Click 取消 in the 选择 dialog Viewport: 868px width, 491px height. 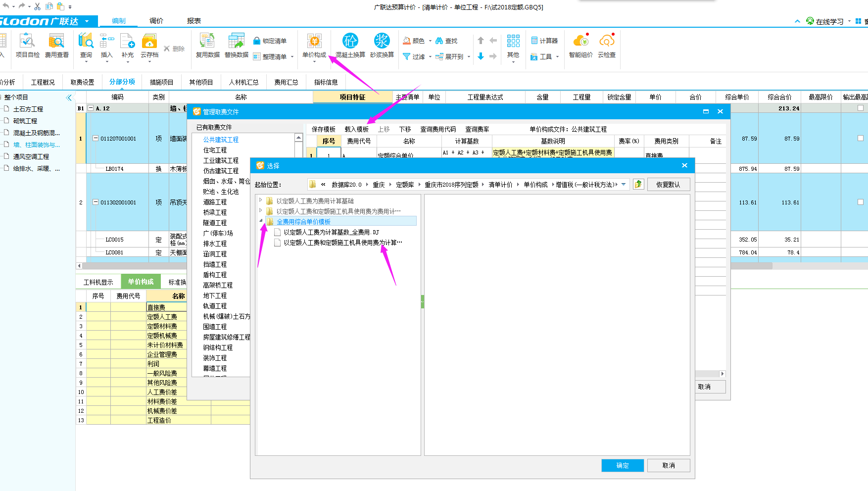(x=669, y=465)
